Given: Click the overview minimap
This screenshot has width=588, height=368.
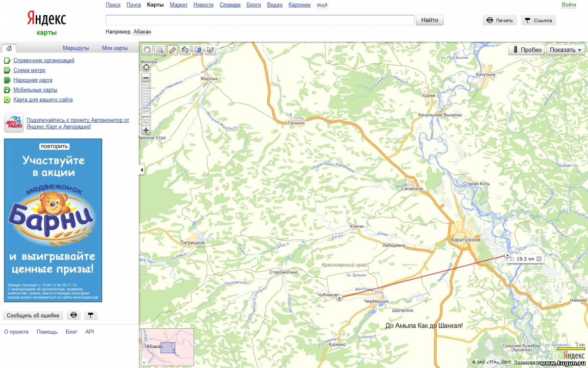Looking at the screenshot, I should coord(168,347).
